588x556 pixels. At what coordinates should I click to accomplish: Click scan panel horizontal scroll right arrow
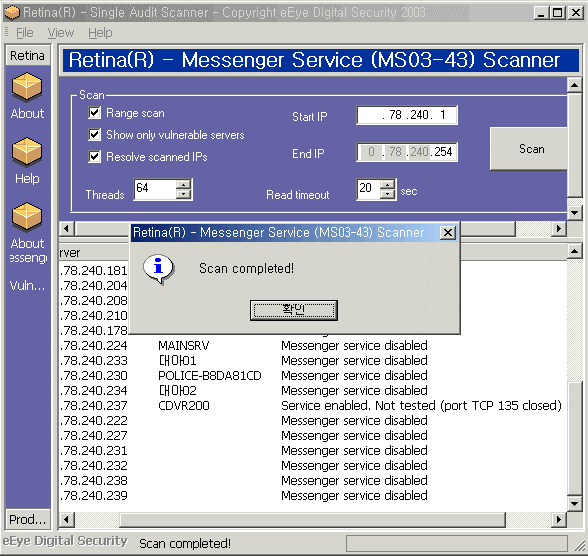[559, 228]
